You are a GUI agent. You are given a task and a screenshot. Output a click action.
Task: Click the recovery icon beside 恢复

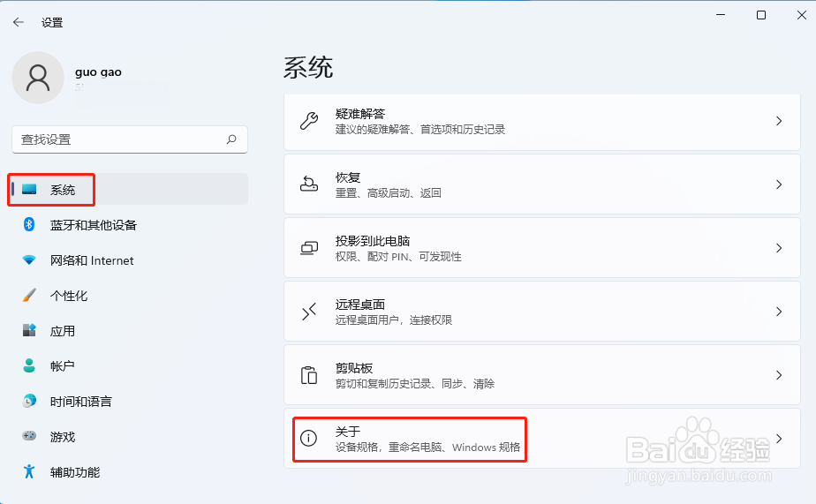(x=309, y=184)
